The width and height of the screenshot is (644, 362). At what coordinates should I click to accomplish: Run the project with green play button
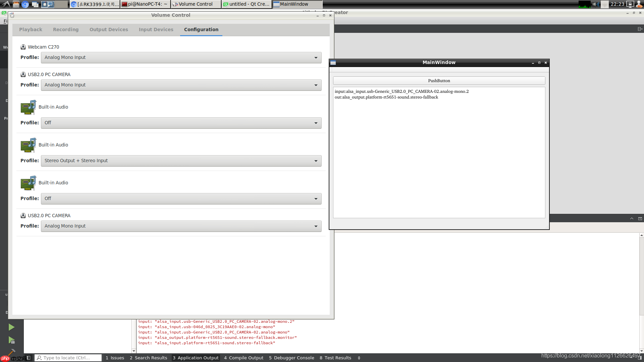click(x=11, y=327)
